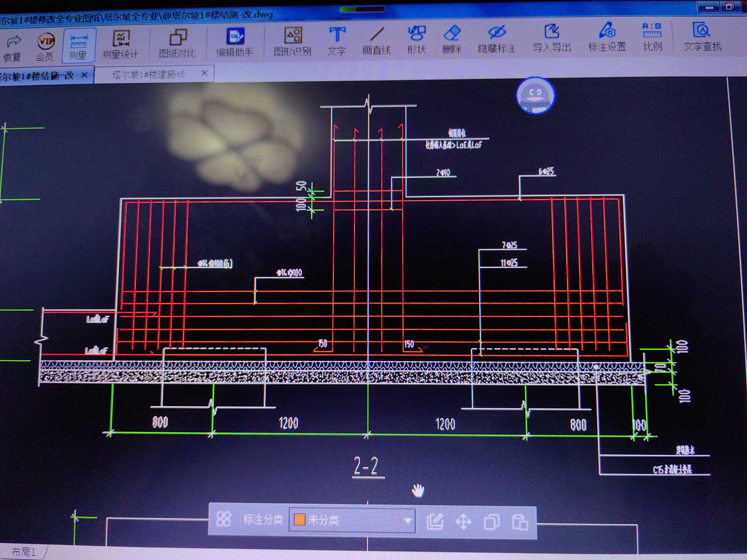Open the VIP 会员 icon
747x560 pixels.
click(x=46, y=46)
